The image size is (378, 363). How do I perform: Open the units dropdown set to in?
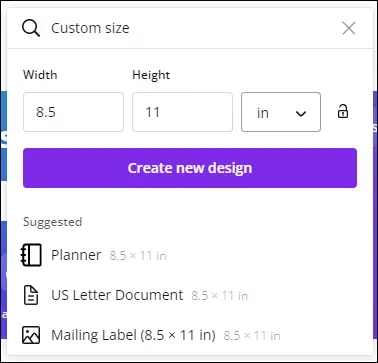pos(281,112)
